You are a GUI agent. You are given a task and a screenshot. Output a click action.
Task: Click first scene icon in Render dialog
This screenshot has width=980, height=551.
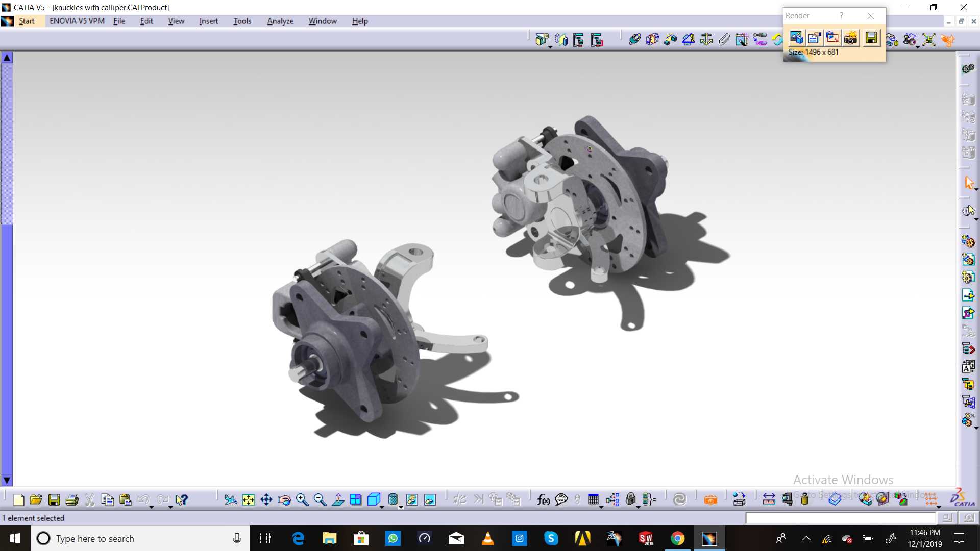click(796, 38)
